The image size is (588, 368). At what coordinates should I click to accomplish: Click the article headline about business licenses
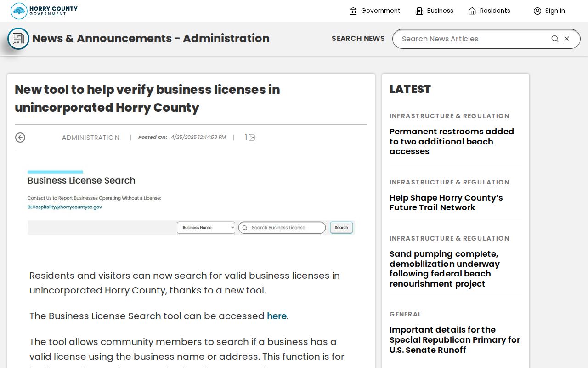coord(147,98)
